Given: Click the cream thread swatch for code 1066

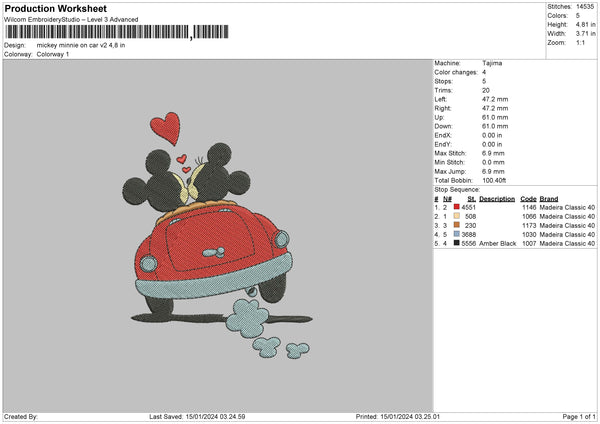Looking at the screenshot, I should tap(457, 216).
